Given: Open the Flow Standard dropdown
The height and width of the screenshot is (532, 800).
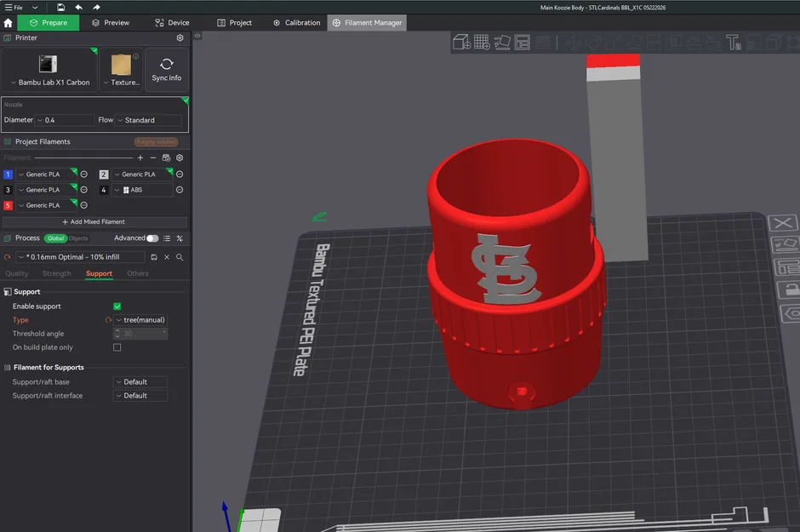Looking at the screenshot, I should point(148,120).
